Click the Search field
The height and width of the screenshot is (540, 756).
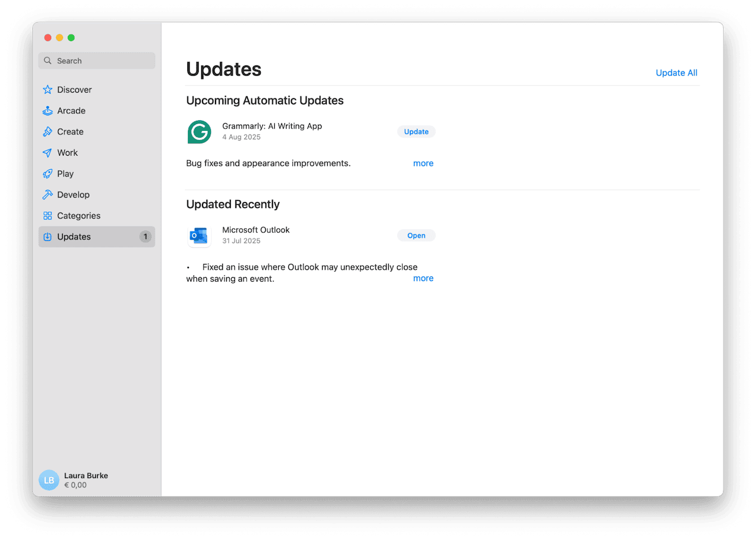[x=96, y=60]
